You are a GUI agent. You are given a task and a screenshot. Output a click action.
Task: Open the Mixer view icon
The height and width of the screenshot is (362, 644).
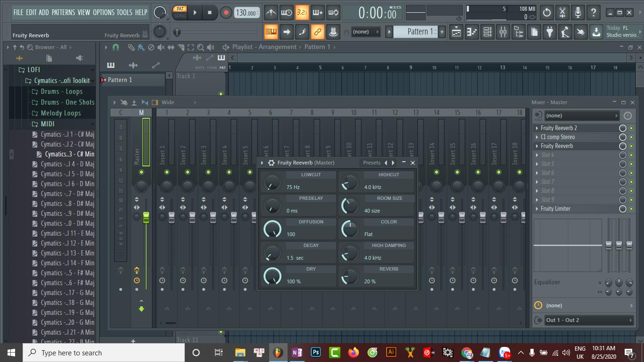503,32
